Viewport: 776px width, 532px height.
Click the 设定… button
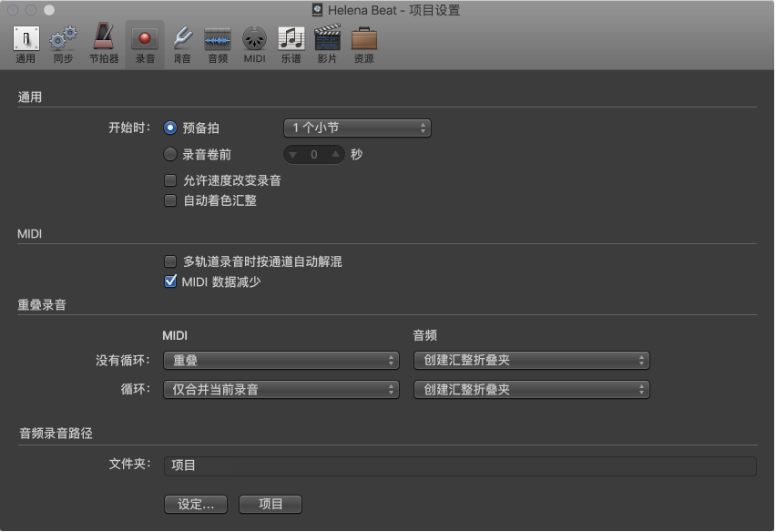pyautogui.click(x=196, y=505)
